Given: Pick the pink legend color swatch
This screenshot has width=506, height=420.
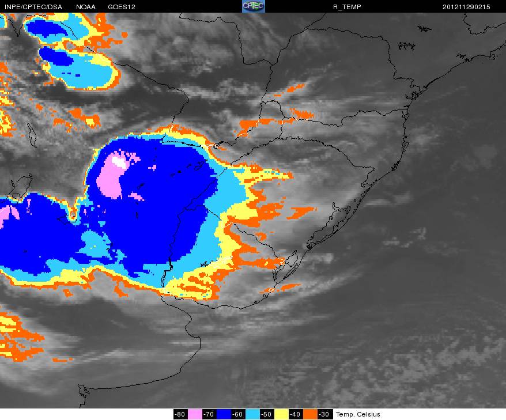Looking at the screenshot, I should [x=195, y=414].
